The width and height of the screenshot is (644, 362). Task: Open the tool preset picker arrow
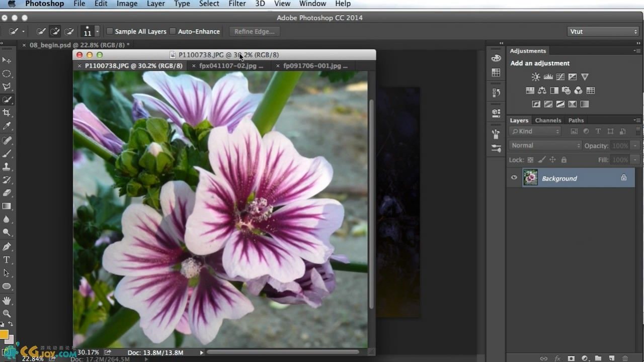coord(23,31)
